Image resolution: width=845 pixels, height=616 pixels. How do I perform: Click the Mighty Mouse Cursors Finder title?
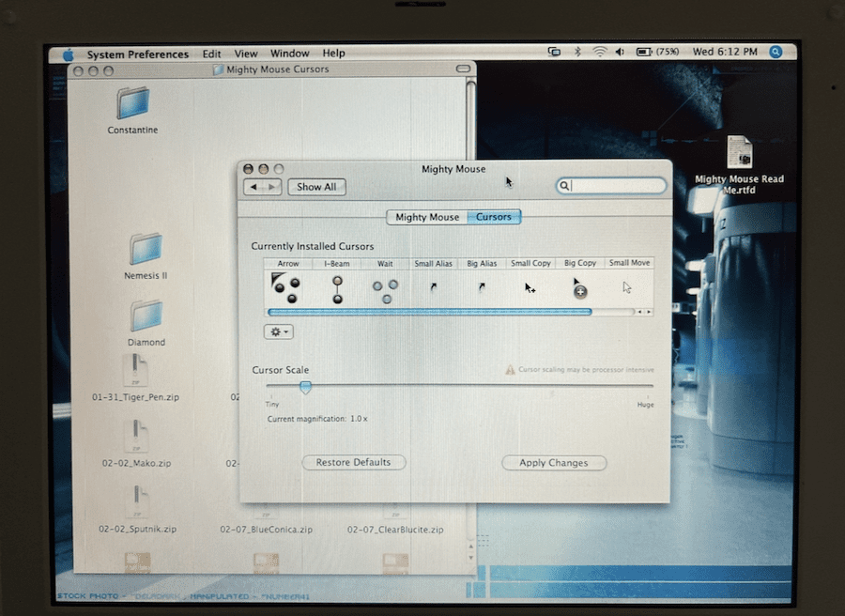(277, 69)
